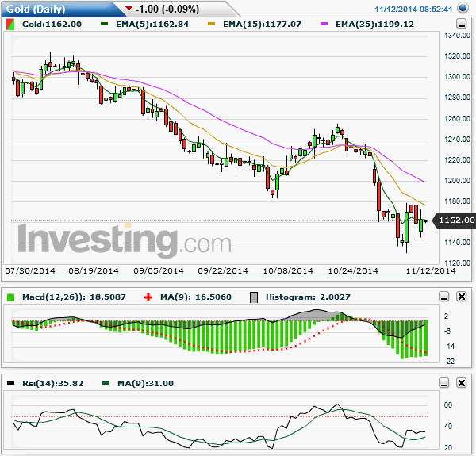Click the red cross MA(9) MACD legend marker
Image resolution: width=476 pixels, height=456 pixels.
148,297
